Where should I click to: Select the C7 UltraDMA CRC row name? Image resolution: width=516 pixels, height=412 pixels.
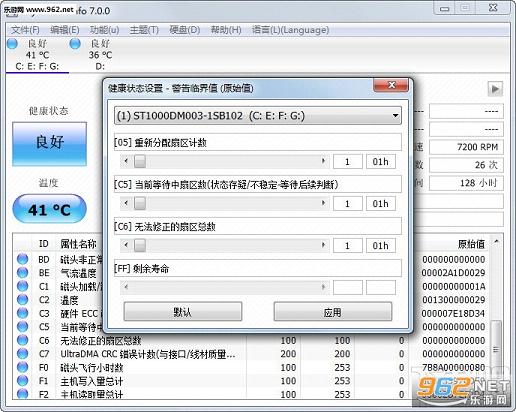click(x=148, y=354)
